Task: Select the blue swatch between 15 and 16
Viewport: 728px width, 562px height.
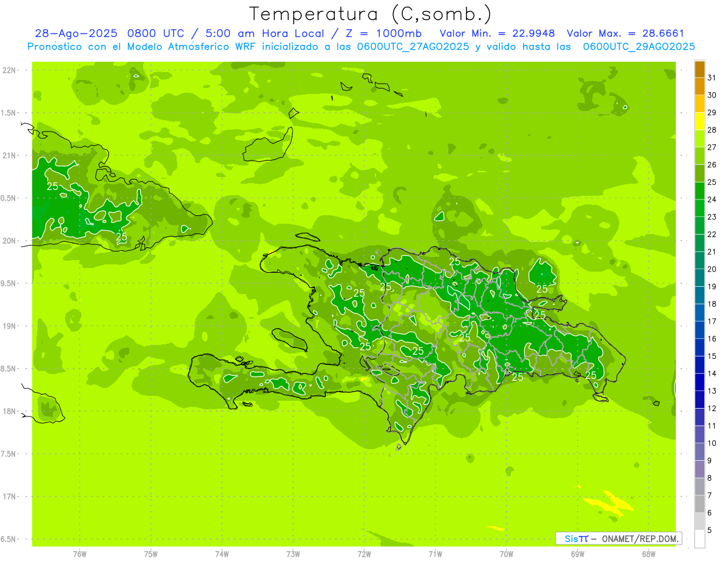Action: (x=699, y=347)
